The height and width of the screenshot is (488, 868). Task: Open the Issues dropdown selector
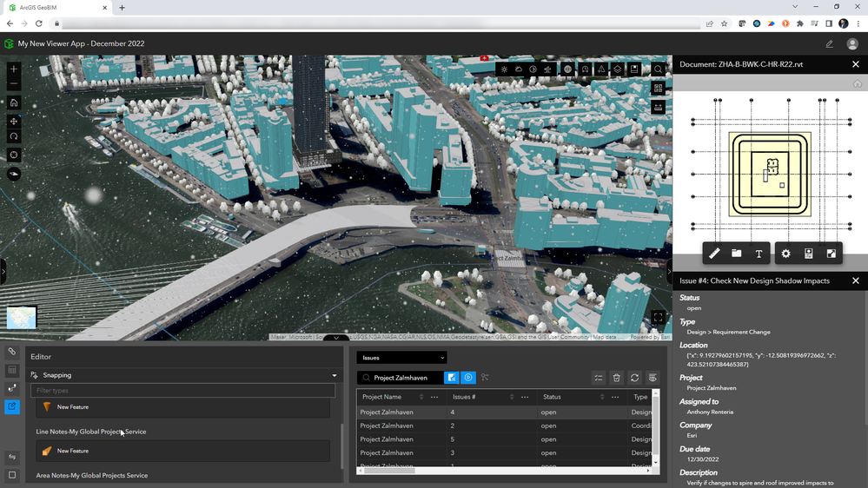coord(402,358)
